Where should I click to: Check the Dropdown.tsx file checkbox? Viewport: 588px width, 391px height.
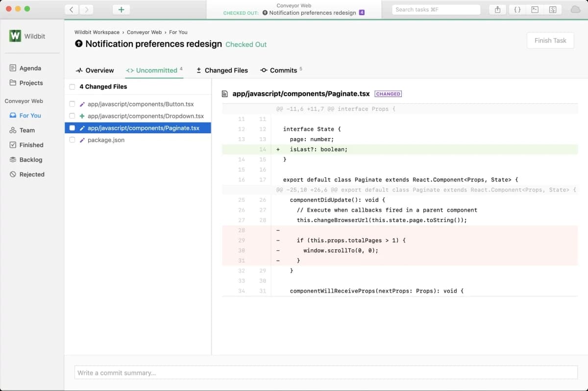[73, 116]
